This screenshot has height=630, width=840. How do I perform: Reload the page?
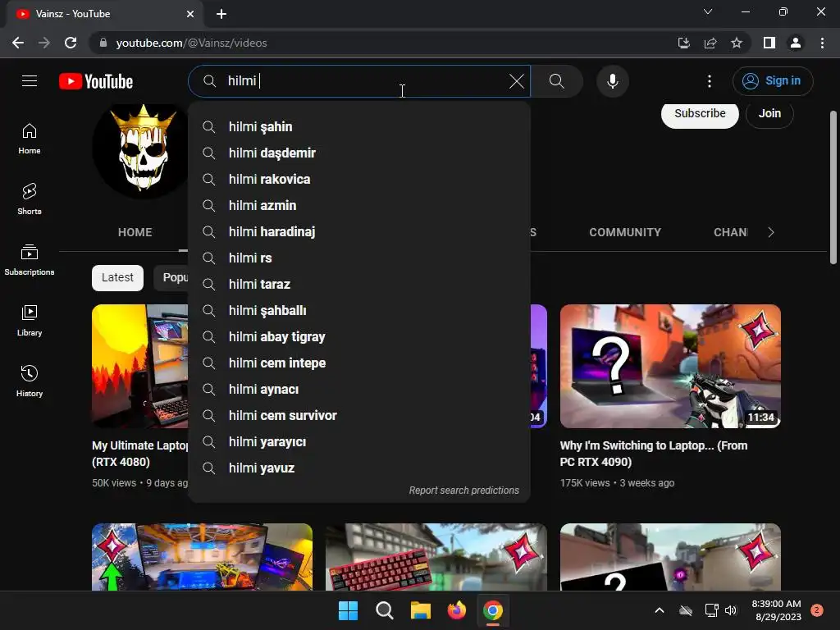[x=71, y=43]
